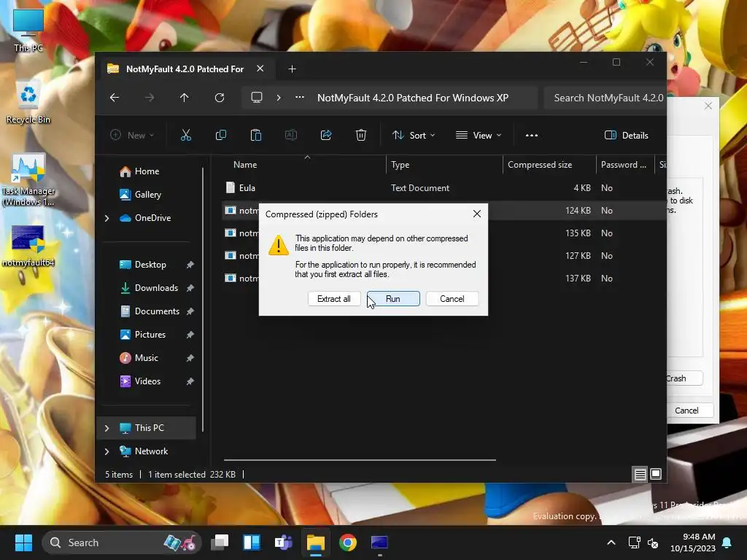This screenshot has height=560, width=747.
Task: Sort by Compressed size column header
Action: (540, 165)
